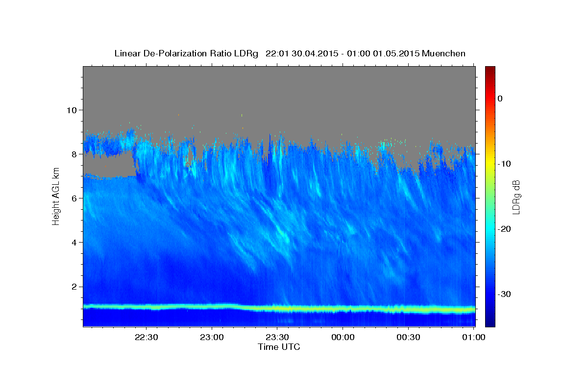Click the 'Height AGL km' axis title
Viewport: 588px width, 392px height.
tap(56, 197)
